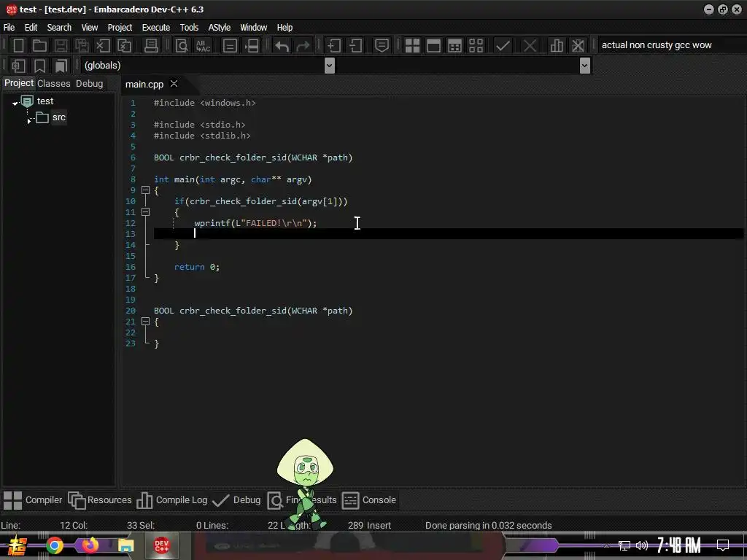Click the Profile analysis chart icon
This screenshot has height=560, width=747.
[556, 46]
